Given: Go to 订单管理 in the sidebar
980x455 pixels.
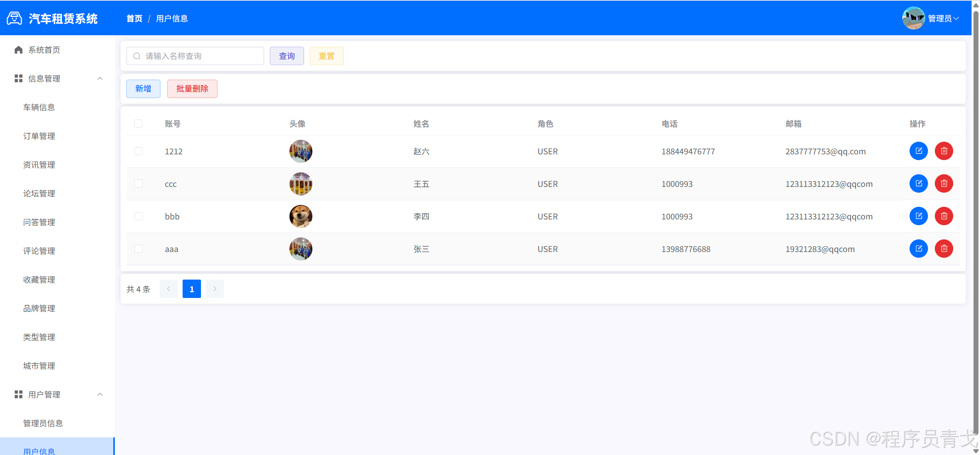Looking at the screenshot, I should click(x=39, y=136).
